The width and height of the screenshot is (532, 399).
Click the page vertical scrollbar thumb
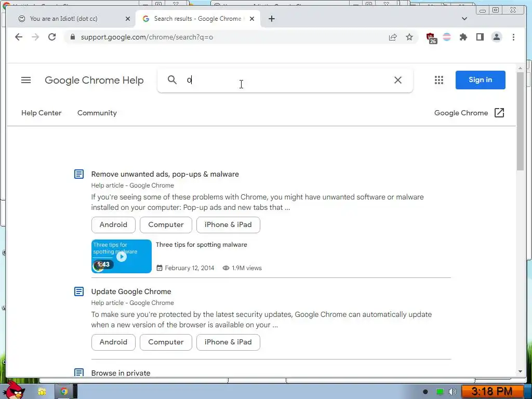(x=520, y=121)
